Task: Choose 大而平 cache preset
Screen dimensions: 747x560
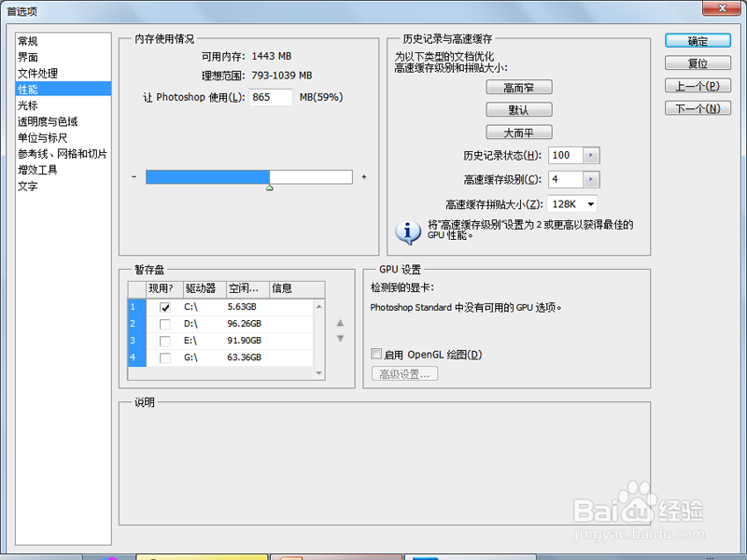Action: (519, 133)
